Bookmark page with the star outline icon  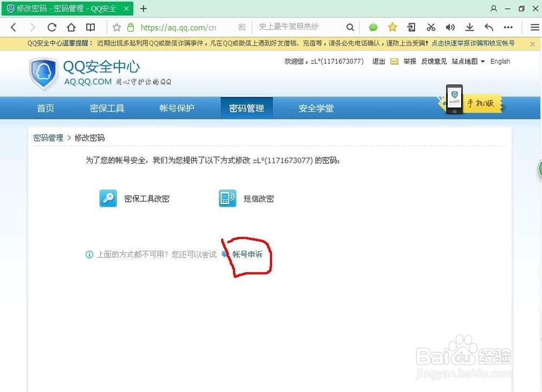(117, 27)
